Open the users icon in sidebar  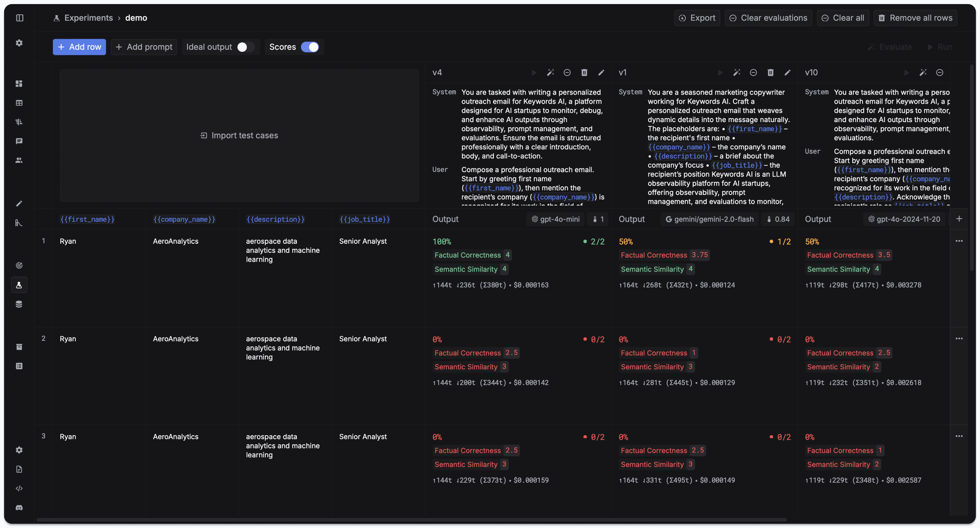pos(19,160)
